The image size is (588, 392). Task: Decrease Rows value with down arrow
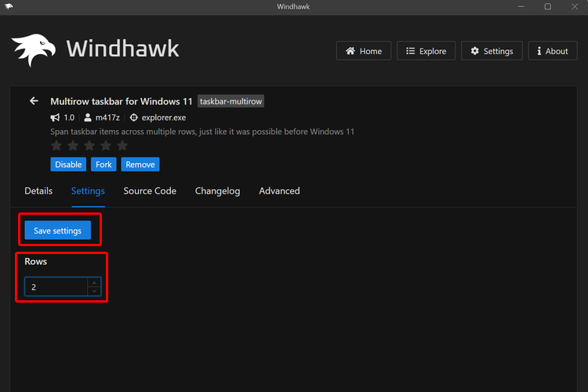pyautogui.click(x=94, y=291)
